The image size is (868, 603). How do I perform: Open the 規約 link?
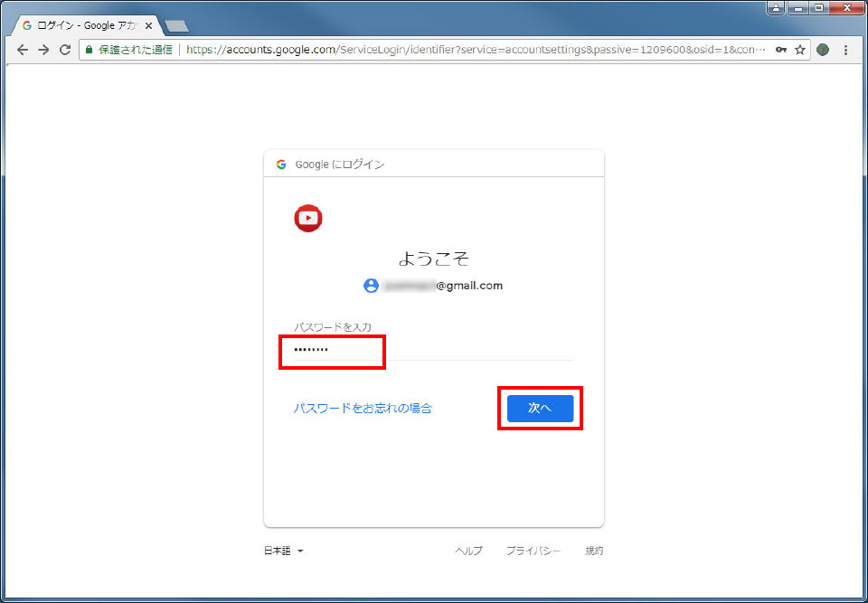click(595, 551)
